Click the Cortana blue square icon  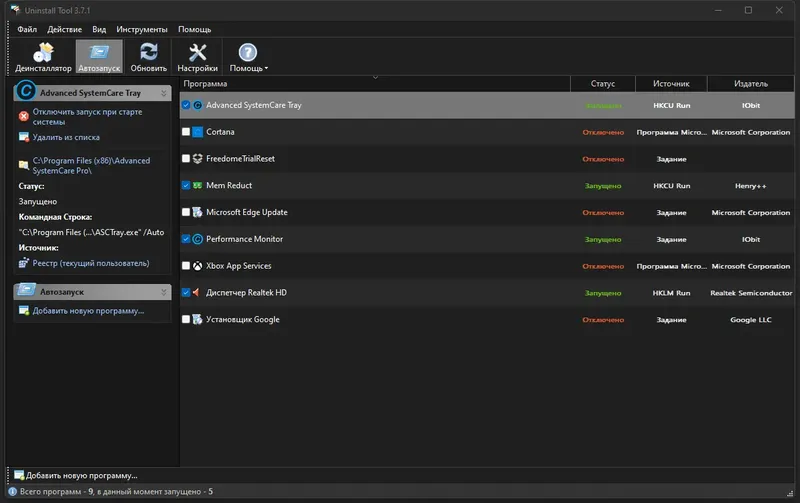click(197, 132)
